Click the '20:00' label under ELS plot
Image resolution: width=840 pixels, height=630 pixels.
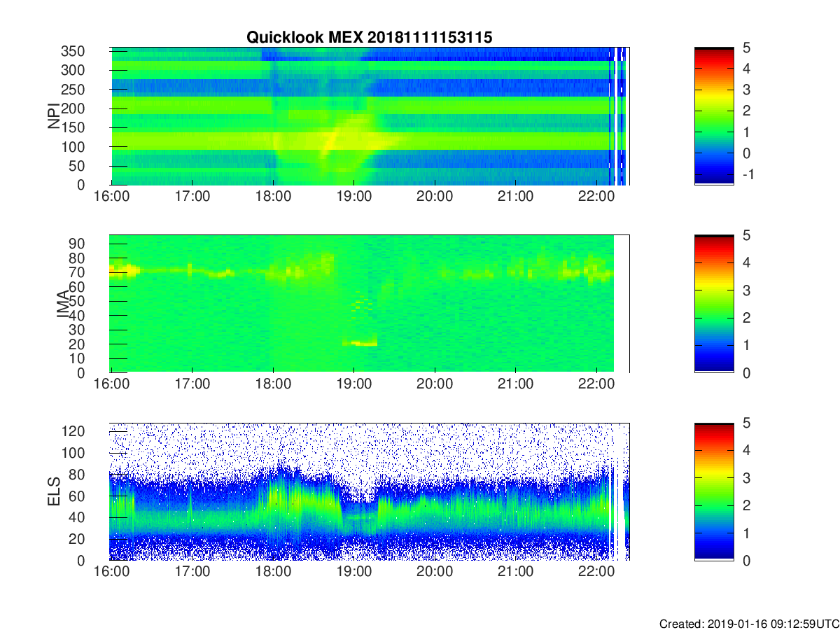pos(435,572)
